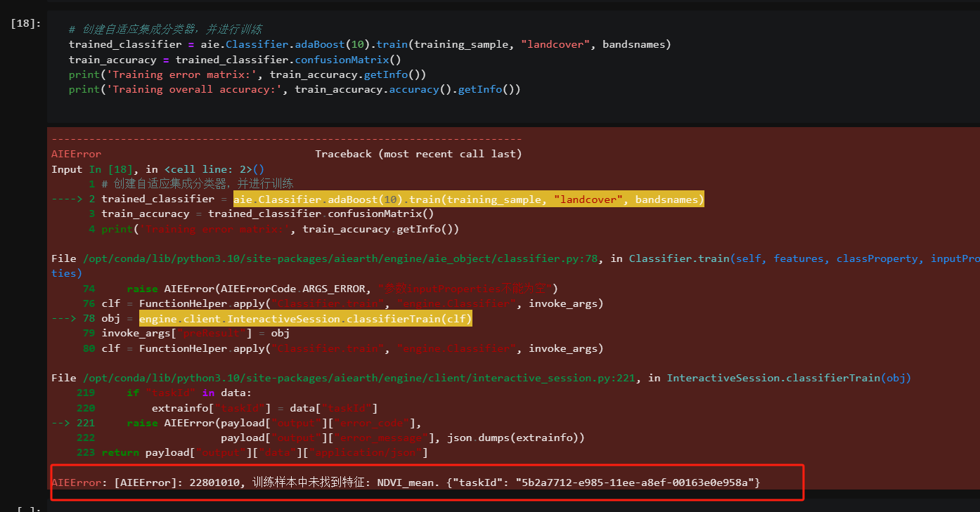
Task: Click traceback line 3 train_accuracy confusionMatrix
Action: click(x=262, y=214)
